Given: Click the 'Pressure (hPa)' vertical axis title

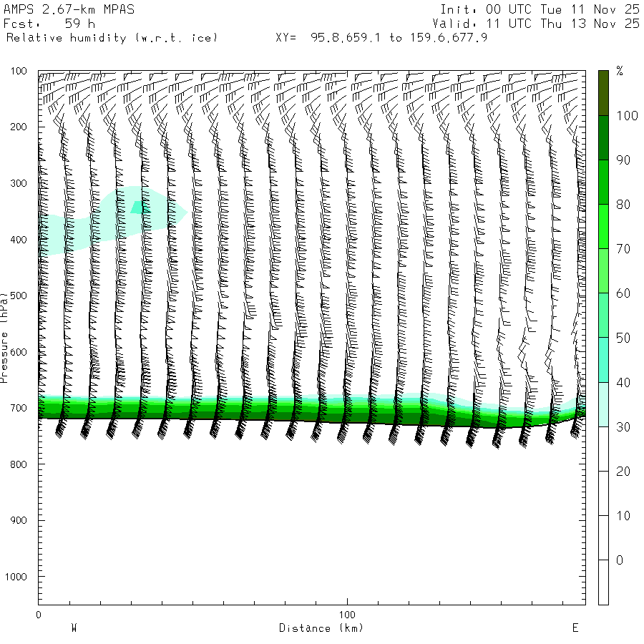Looking at the screenshot, I should [4, 338].
